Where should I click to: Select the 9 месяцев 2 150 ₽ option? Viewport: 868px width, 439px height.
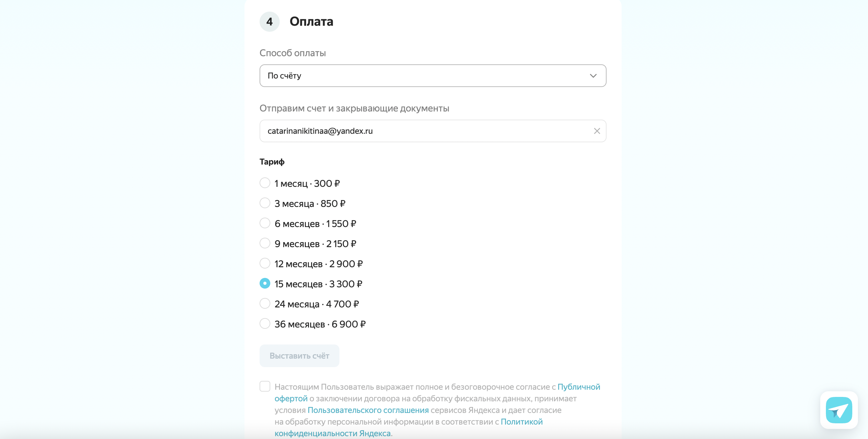(x=265, y=243)
